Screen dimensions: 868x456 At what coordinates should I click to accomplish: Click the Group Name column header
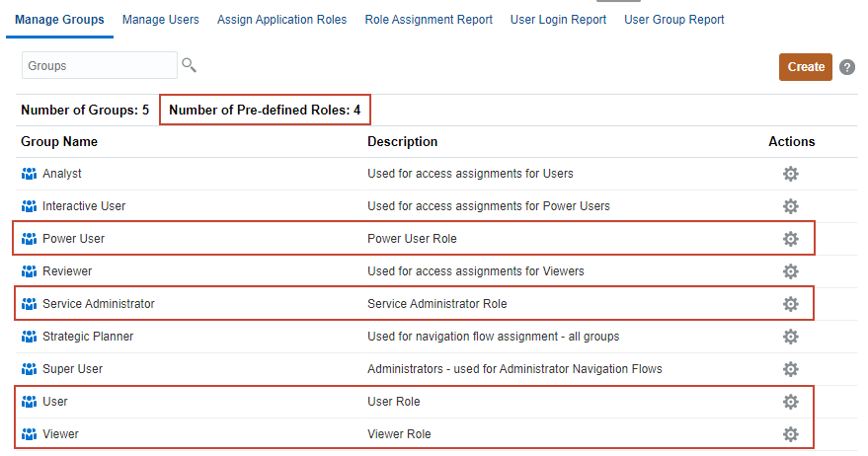tap(59, 142)
